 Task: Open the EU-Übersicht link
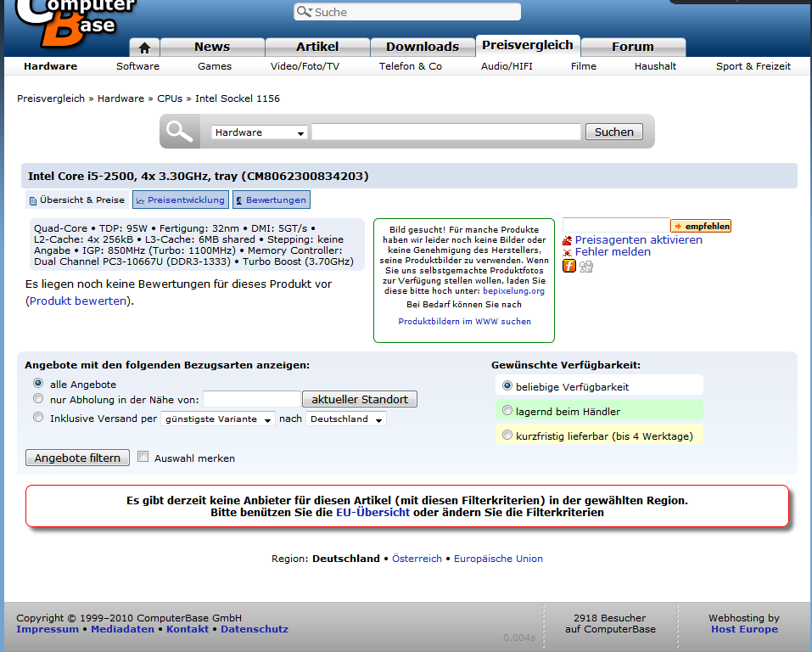pos(372,513)
